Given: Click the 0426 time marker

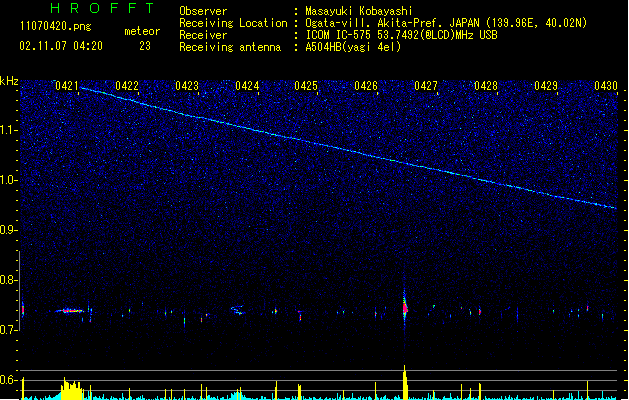Looking at the screenshot, I should click(366, 86).
